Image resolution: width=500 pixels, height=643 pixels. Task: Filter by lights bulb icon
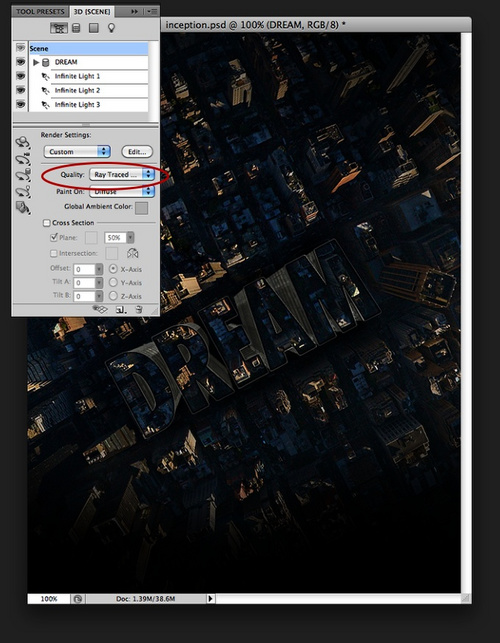point(111,28)
